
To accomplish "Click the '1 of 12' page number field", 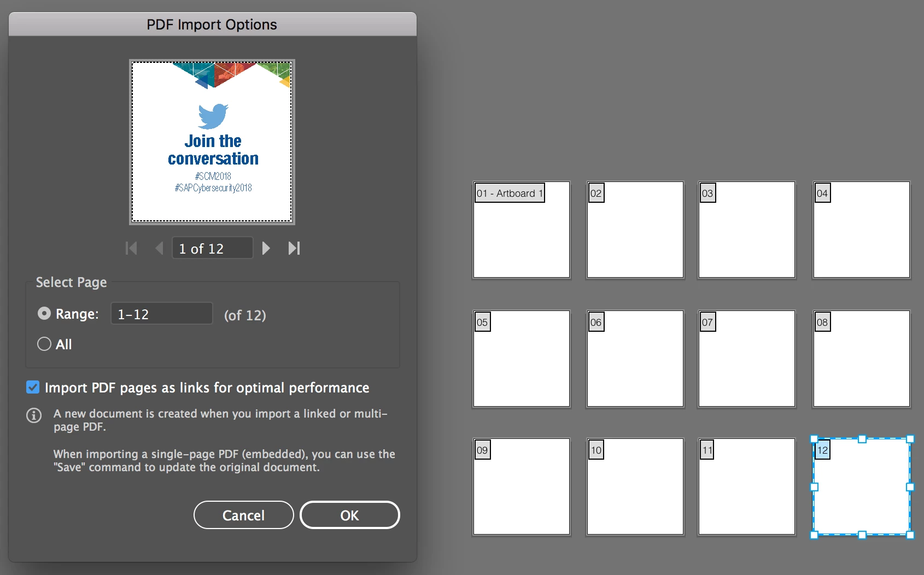I will tap(213, 248).
